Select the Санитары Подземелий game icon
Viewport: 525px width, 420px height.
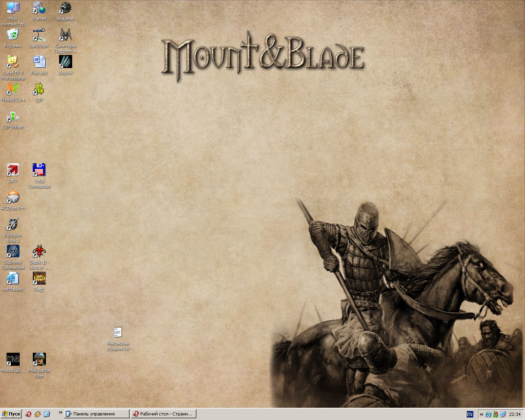click(65, 41)
